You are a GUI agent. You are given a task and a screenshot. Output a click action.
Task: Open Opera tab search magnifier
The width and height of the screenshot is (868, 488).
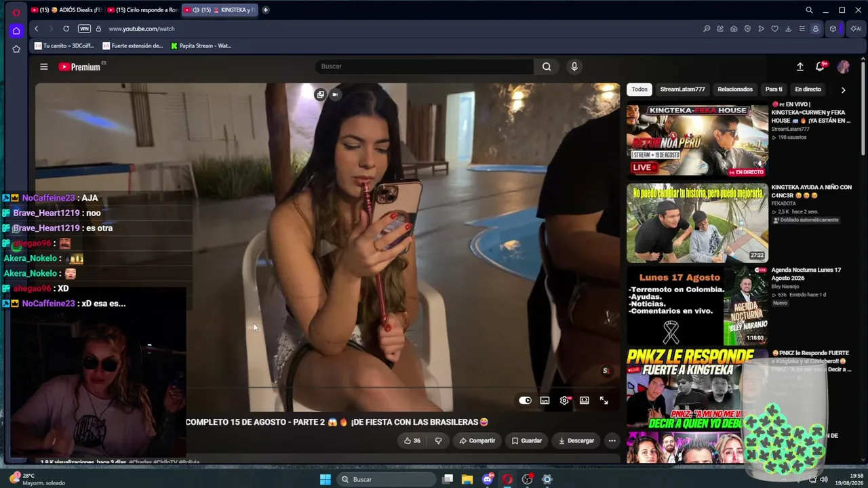[809, 10]
